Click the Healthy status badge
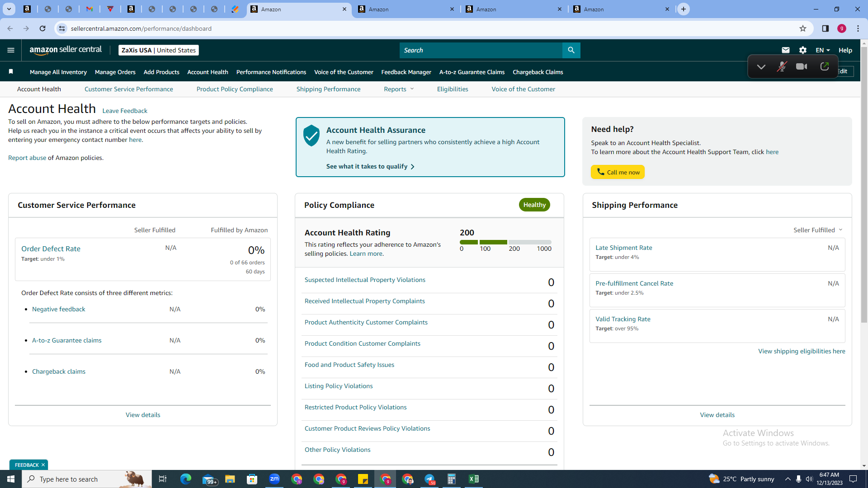The height and width of the screenshot is (488, 868). coord(534,205)
